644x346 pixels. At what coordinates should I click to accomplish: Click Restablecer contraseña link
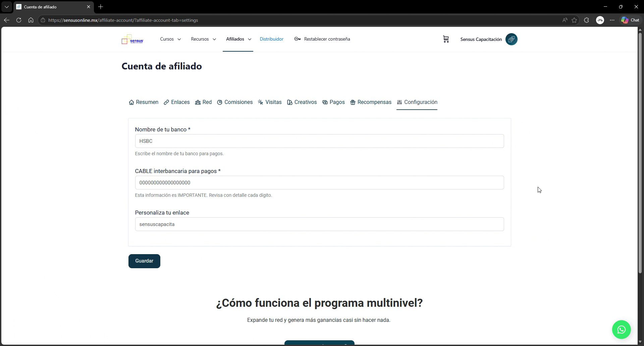(322, 39)
